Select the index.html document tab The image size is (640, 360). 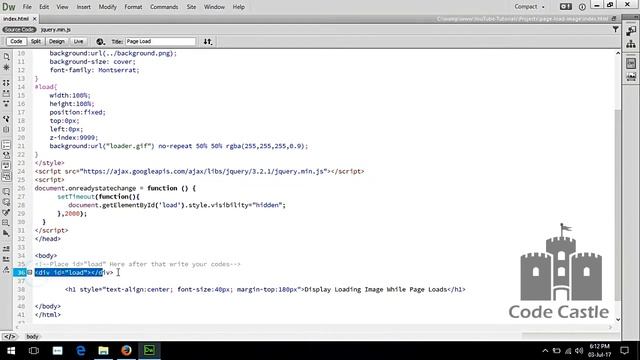(x=16, y=19)
